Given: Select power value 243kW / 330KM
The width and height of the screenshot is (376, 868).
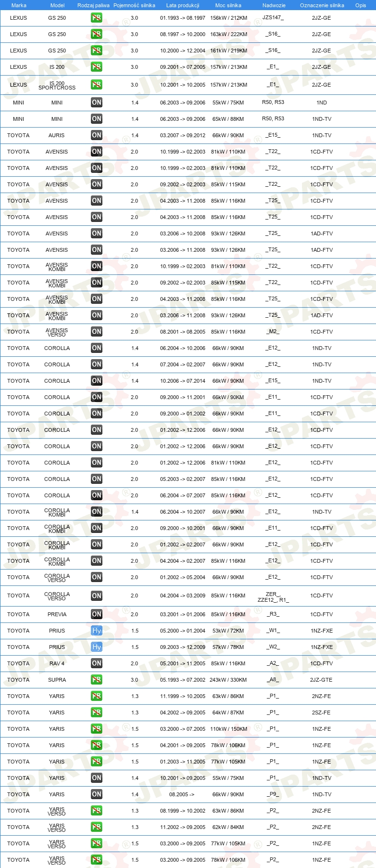Looking at the screenshot, I should (x=228, y=680).
